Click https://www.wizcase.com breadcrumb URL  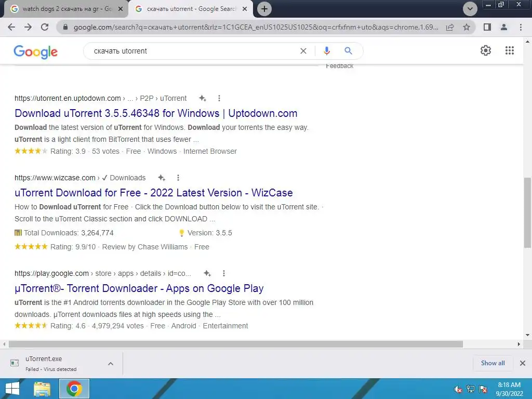55,178
